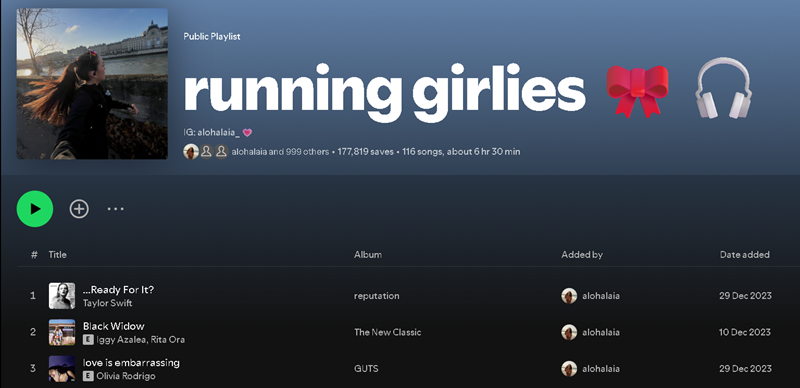Click the 177,819 saves count

click(x=365, y=152)
